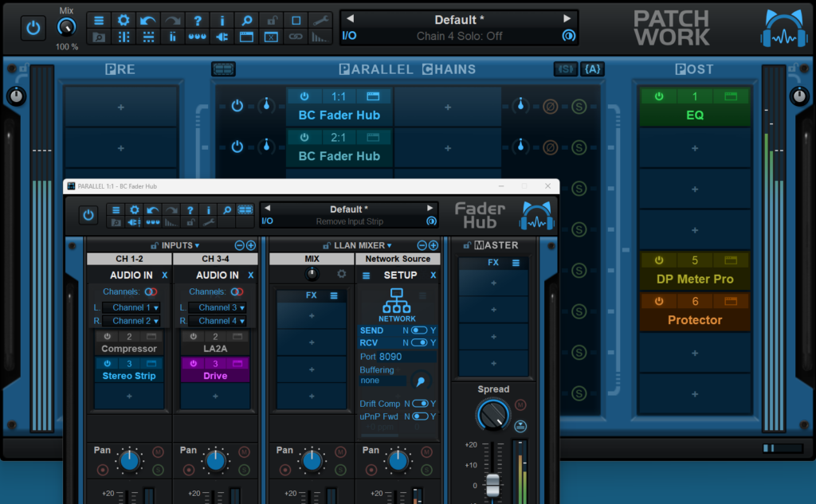Open Channel 4 right input dropdown
The image size is (816, 504).
pyautogui.click(x=217, y=321)
